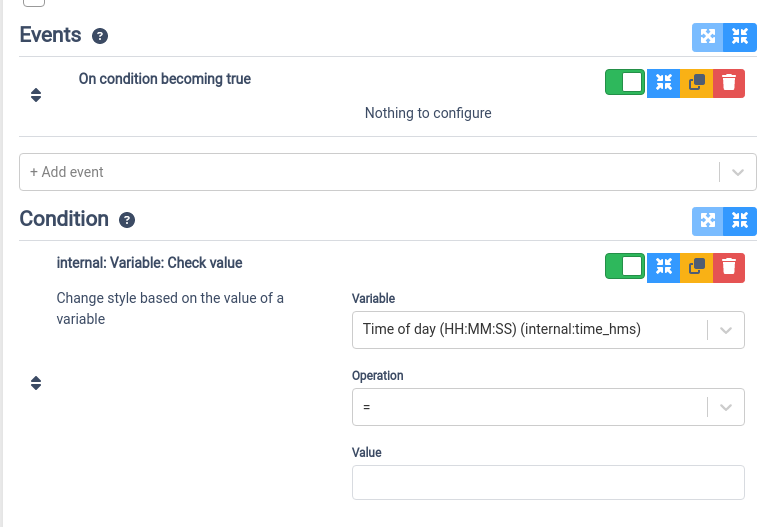The height and width of the screenshot is (527, 771).
Task: Disable the 'Variable: Check value' condition toggle
Action: click(x=624, y=266)
